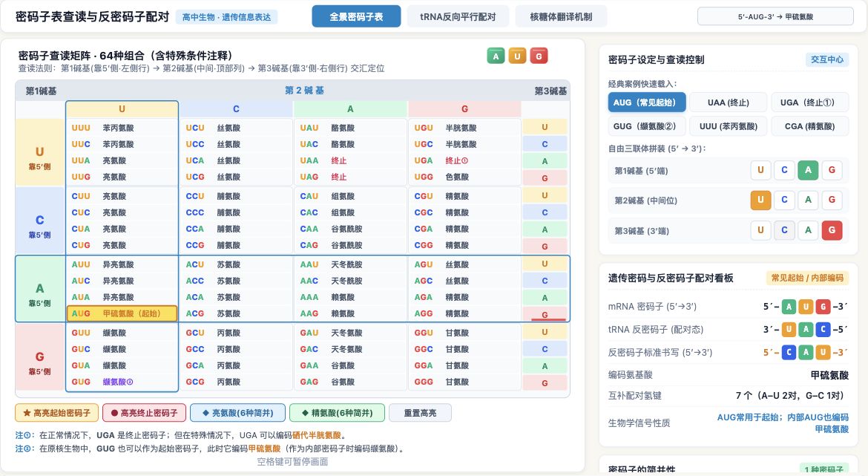Select first-base row U 靠5'侧
This screenshot has height=476, width=868.
40,152
